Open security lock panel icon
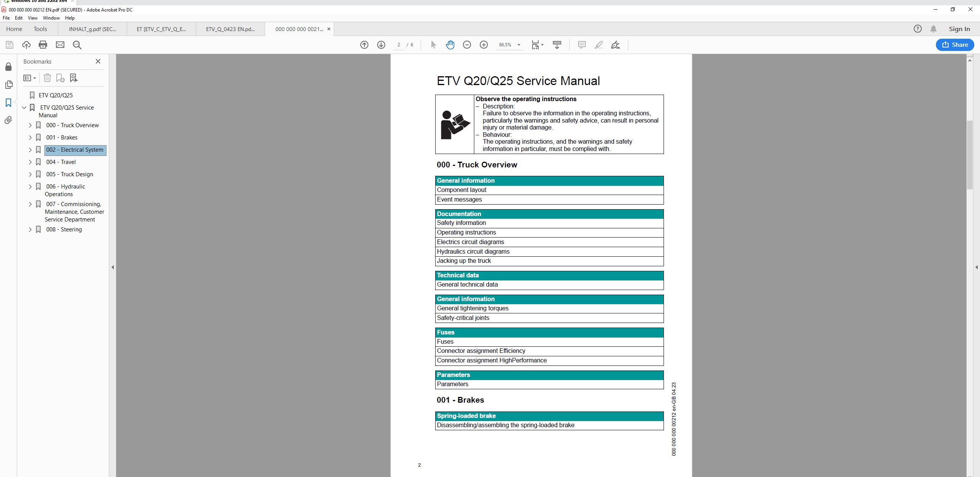The image size is (980, 477). pos(8,67)
